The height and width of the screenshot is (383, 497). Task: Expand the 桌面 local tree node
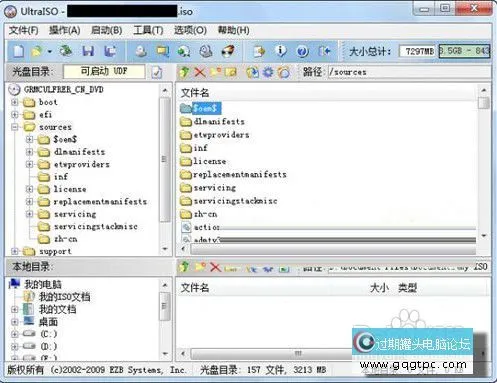[x=14, y=322]
